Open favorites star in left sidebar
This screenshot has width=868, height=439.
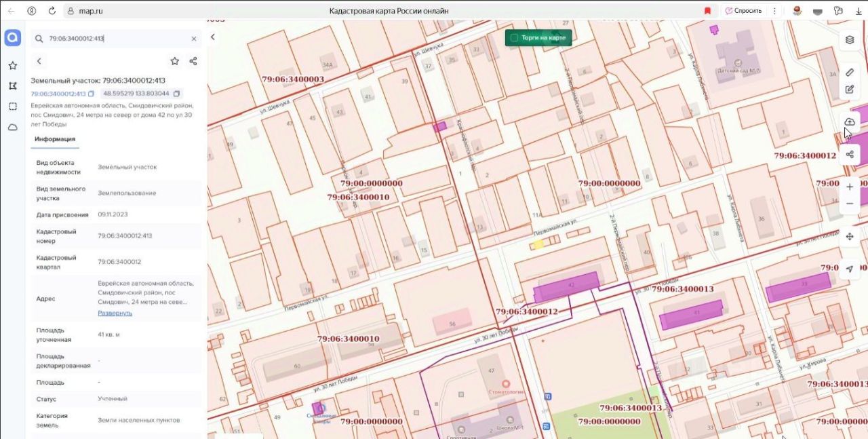pos(12,66)
